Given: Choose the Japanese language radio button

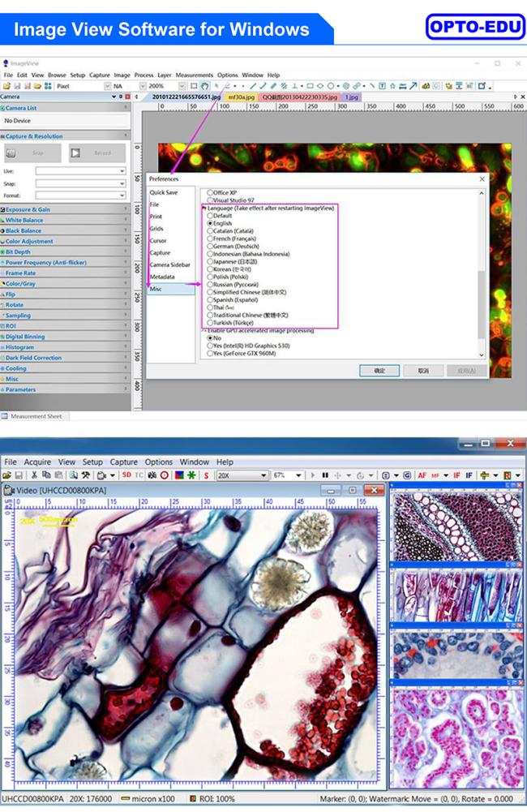Looking at the screenshot, I should tap(211, 262).
